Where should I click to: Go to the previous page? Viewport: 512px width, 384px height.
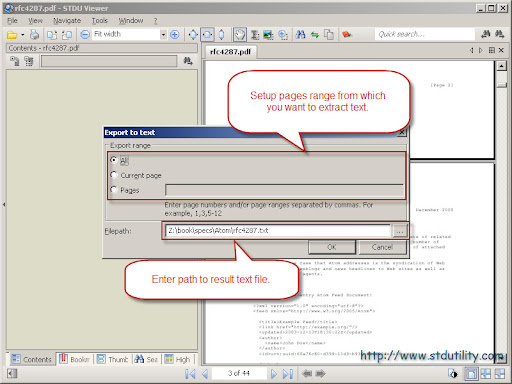205,374
